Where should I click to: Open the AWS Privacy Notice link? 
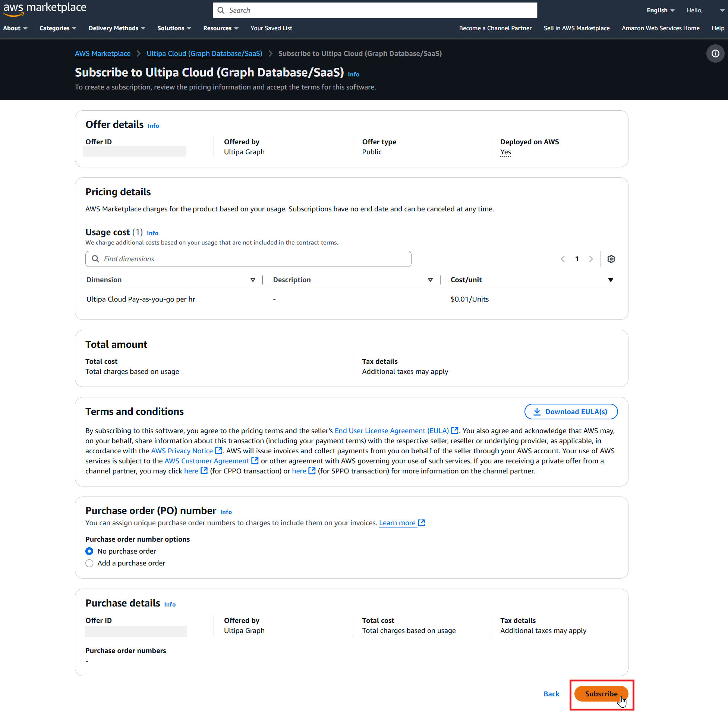[182, 451]
